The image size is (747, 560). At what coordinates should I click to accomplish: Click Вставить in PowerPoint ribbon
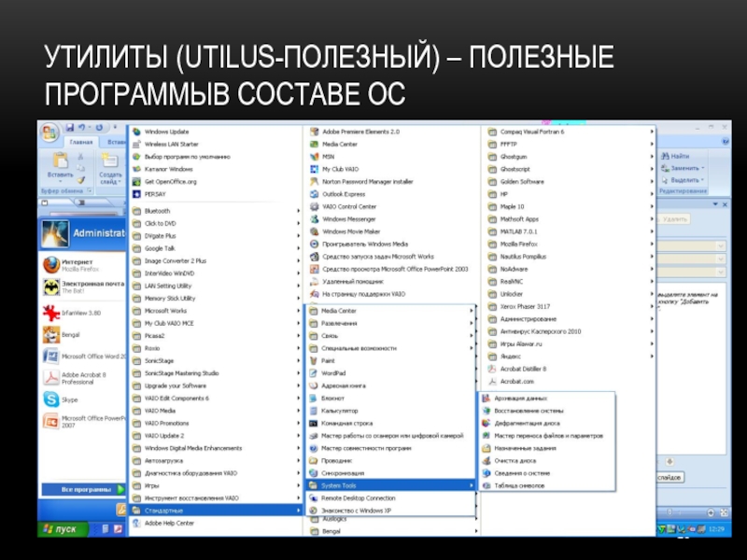[x=61, y=167]
